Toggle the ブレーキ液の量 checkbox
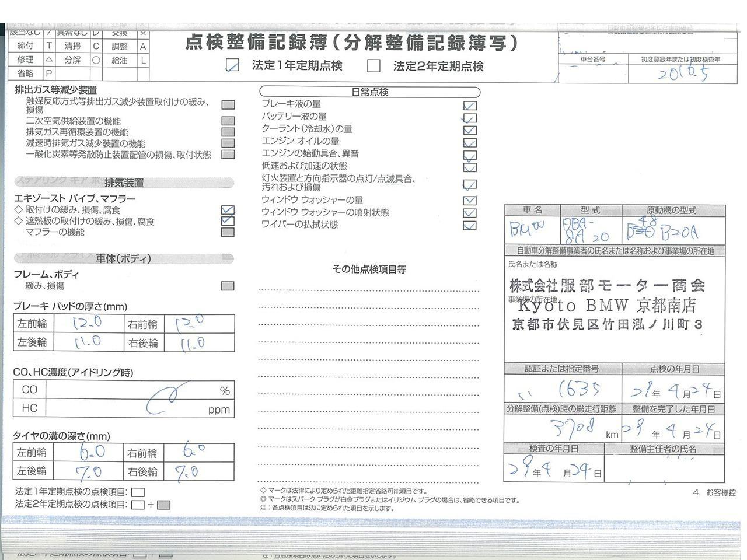The width and height of the screenshot is (747, 560). [x=470, y=106]
